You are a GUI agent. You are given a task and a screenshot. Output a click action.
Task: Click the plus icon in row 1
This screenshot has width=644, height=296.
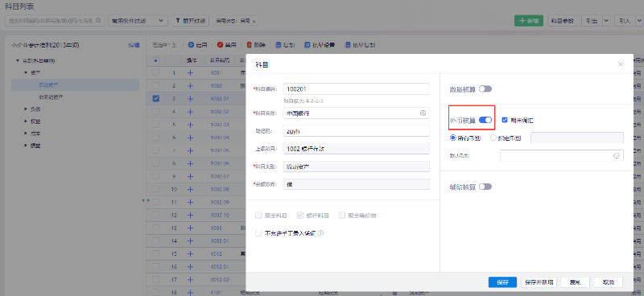[190, 73]
